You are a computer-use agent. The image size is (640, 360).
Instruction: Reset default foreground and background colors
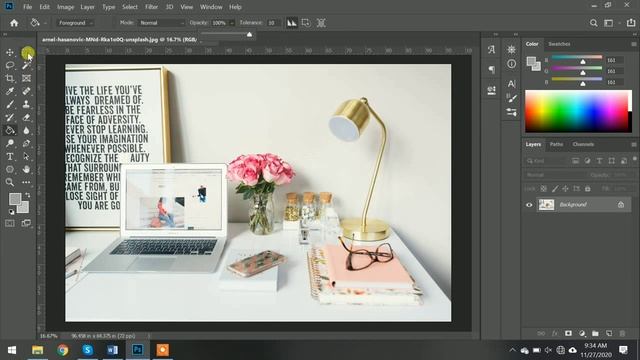coord(11,212)
